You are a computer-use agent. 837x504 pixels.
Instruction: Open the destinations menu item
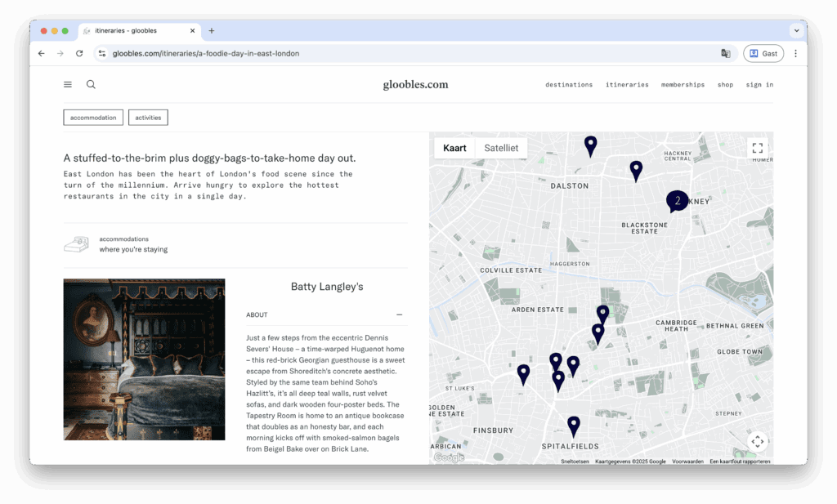[569, 85]
